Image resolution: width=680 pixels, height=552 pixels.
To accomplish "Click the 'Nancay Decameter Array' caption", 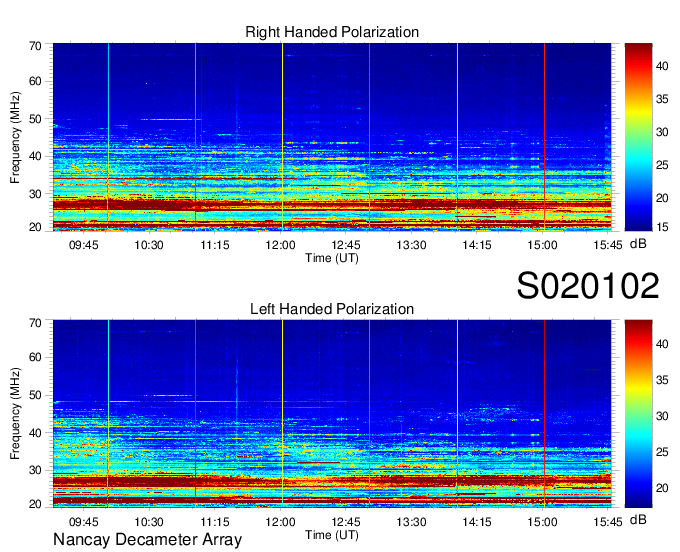I will [147, 540].
